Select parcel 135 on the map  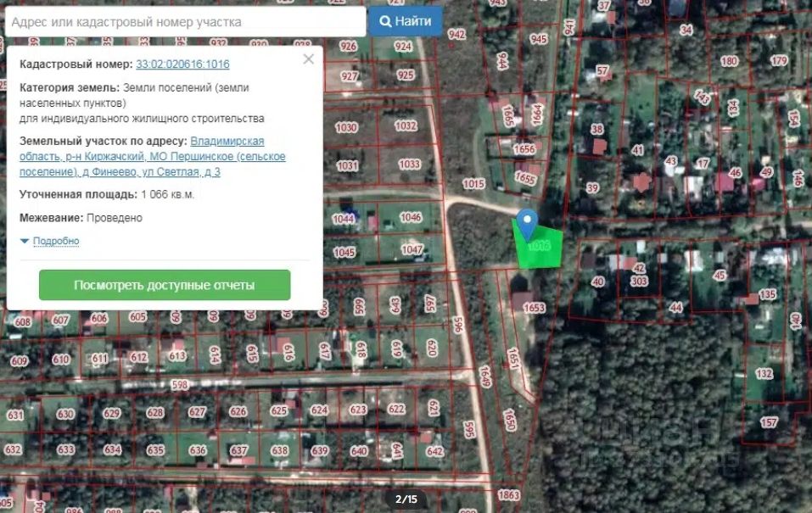(x=767, y=294)
